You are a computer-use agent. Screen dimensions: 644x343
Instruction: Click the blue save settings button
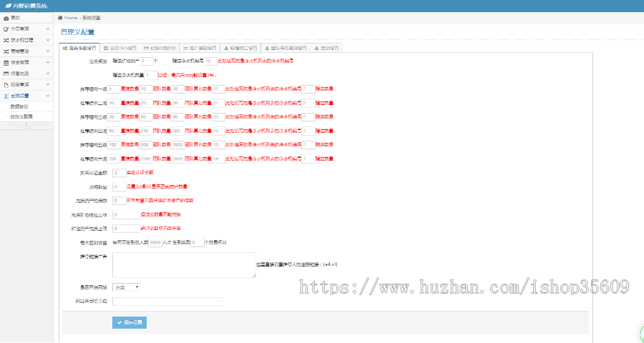coord(130,322)
